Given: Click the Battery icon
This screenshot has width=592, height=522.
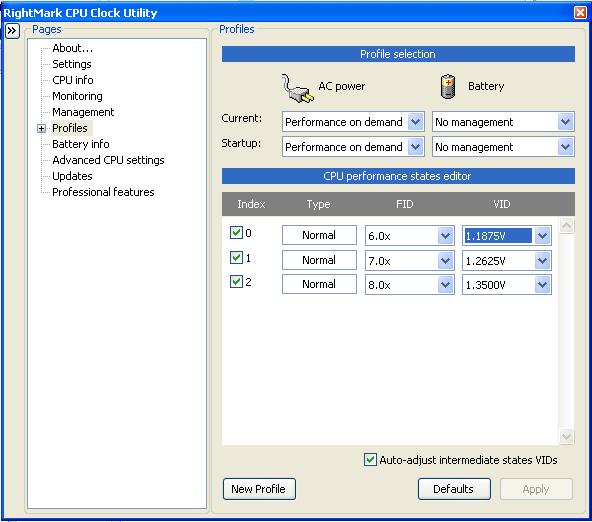Looking at the screenshot, I should (448, 86).
